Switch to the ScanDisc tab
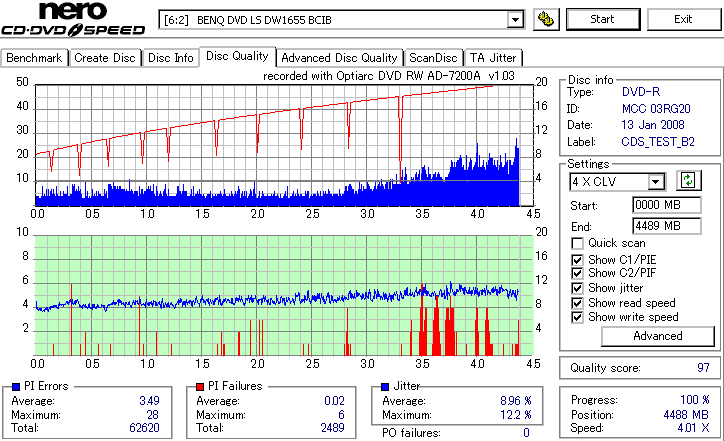 tap(433, 58)
